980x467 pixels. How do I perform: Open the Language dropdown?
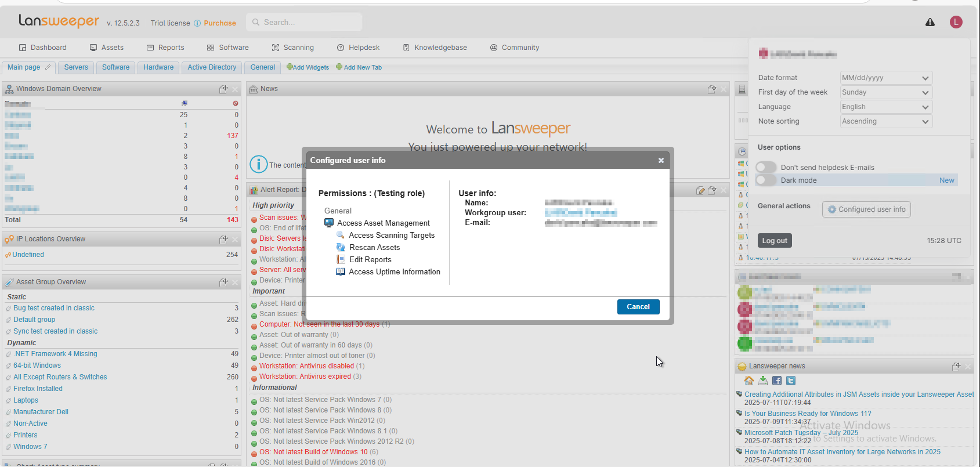(886, 107)
